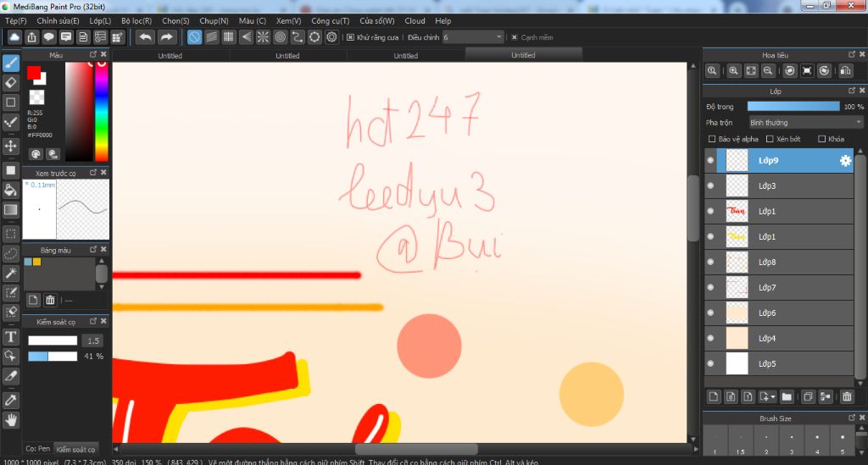Hide the Lớp9 layer
Screen dimensions: 868x465
click(711, 160)
